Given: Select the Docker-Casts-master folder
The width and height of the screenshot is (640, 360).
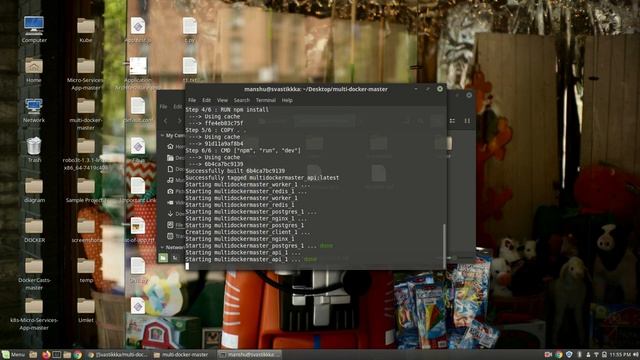Looking at the screenshot, I should (34, 273).
